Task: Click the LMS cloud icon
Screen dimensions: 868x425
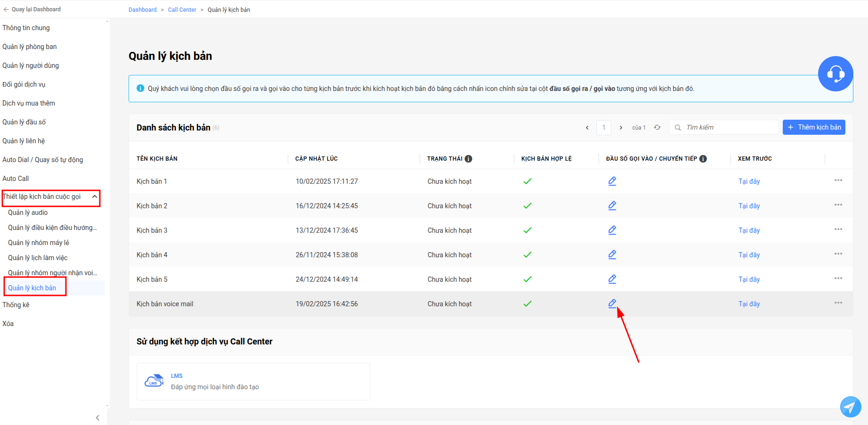Action: pos(154,381)
